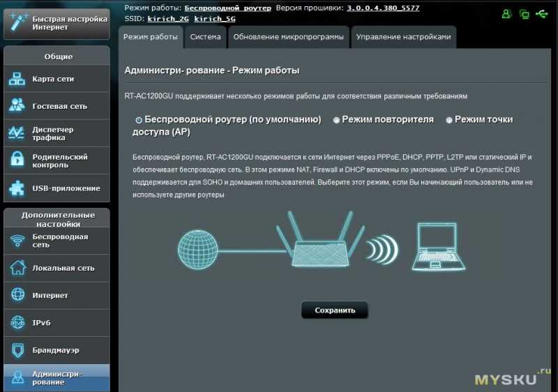Open the Карта сети menu label

click(53, 79)
